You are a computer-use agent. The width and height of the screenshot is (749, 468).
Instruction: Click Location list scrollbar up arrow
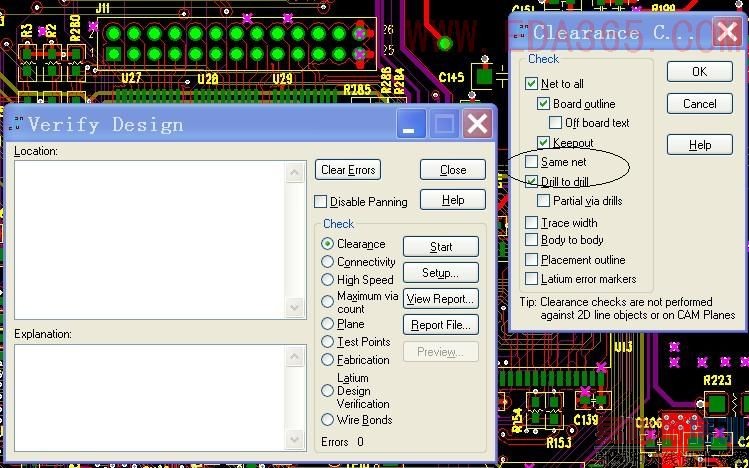(x=295, y=172)
